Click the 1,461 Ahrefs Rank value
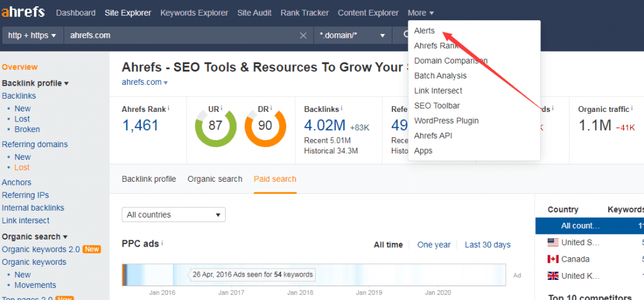 click(140, 125)
